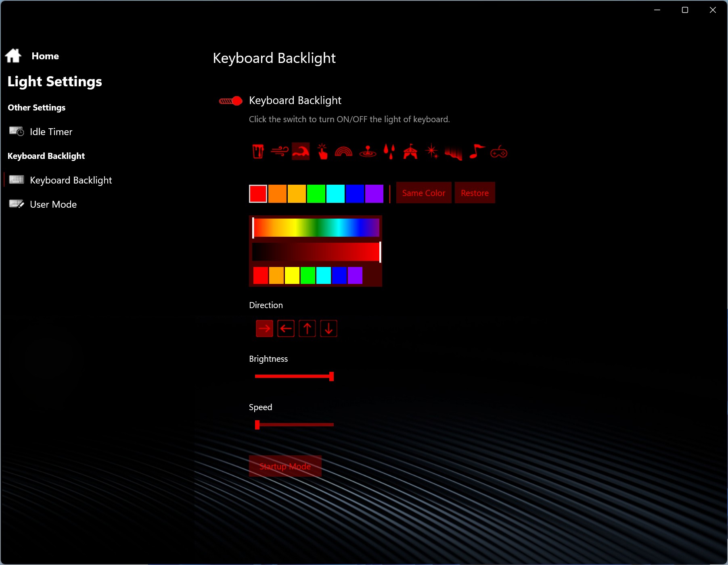Pick the finger tap reactive effect
Image resolution: width=728 pixels, height=565 pixels.
coord(322,152)
